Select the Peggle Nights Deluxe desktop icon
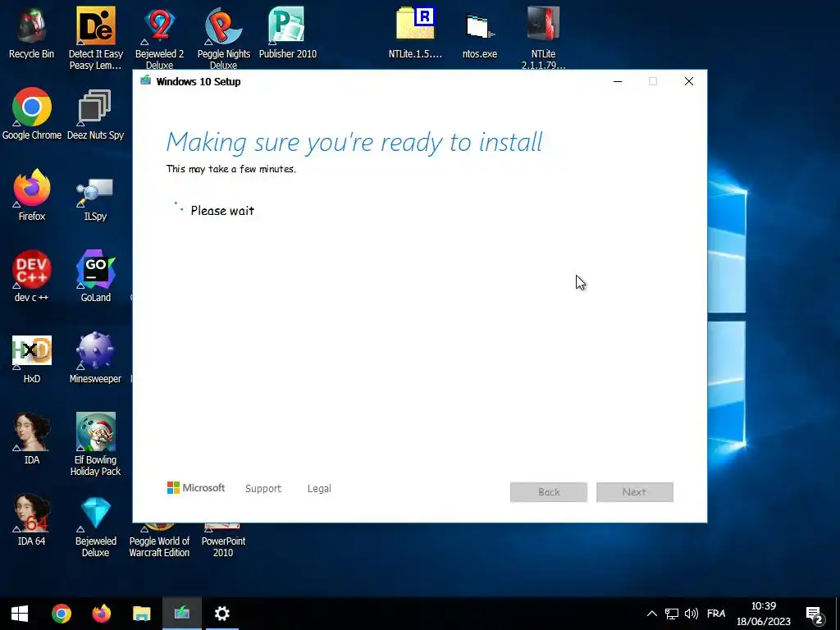Screen dimensions: 840x630 pos(223,38)
